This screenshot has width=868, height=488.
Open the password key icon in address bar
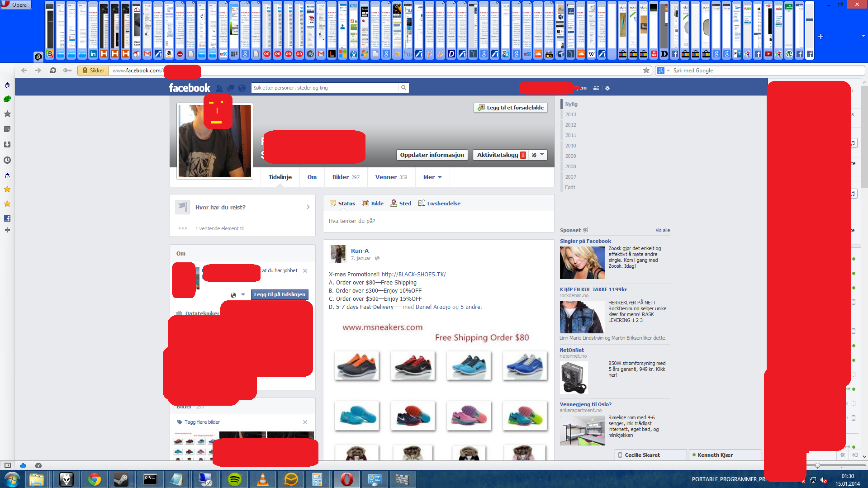click(67, 70)
